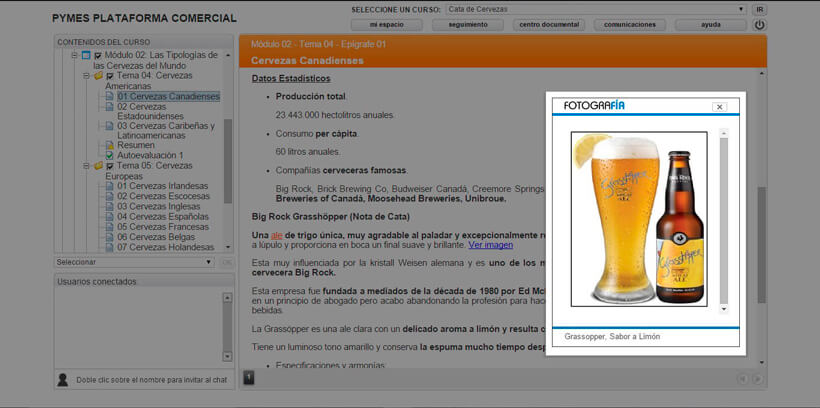Toggle the Módulo 02 checkbox
Image resolution: width=820 pixels, height=408 pixels.
[x=97, y=55]
